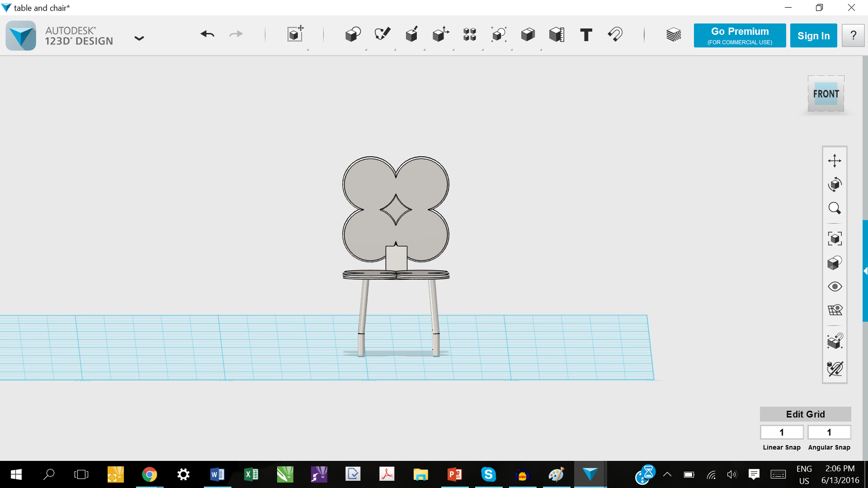Switch to Google Chrome on the taskbar

coord(149,475)
